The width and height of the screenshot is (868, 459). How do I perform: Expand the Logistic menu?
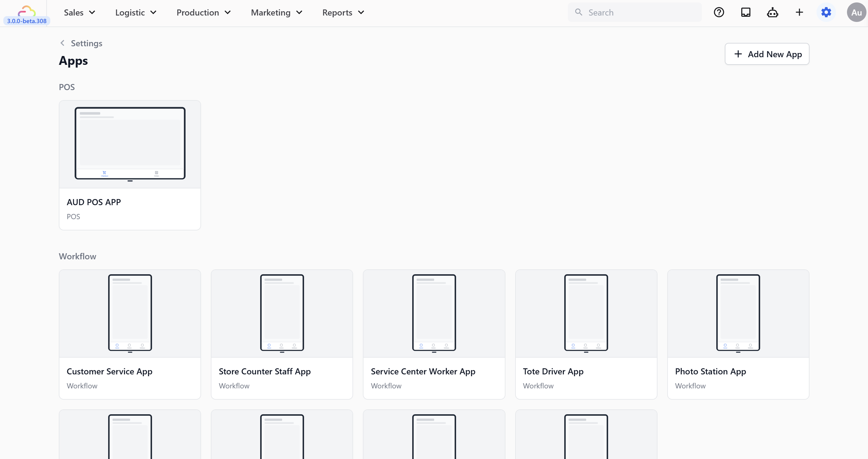[136, 12]
